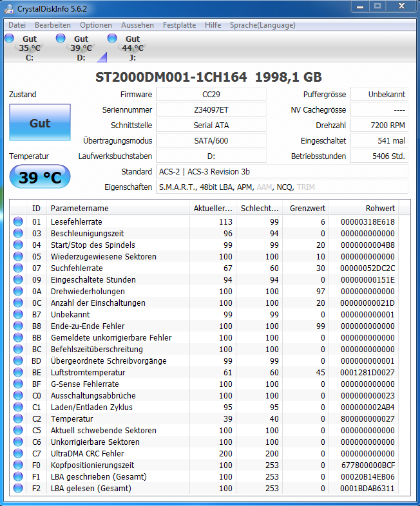Click the status orb for Aktuell schwebende Sektoren
This screenshot has height=506, width=420.
[18, 430]
